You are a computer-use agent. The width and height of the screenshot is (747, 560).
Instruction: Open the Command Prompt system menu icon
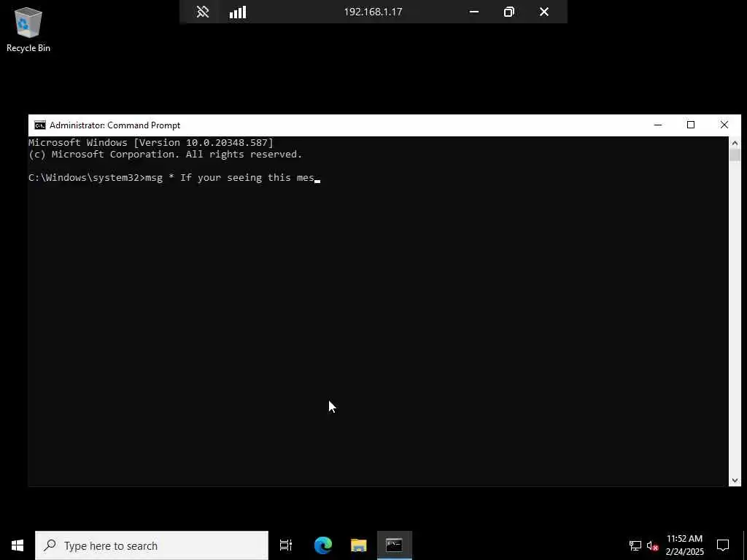tap(40, 125)
